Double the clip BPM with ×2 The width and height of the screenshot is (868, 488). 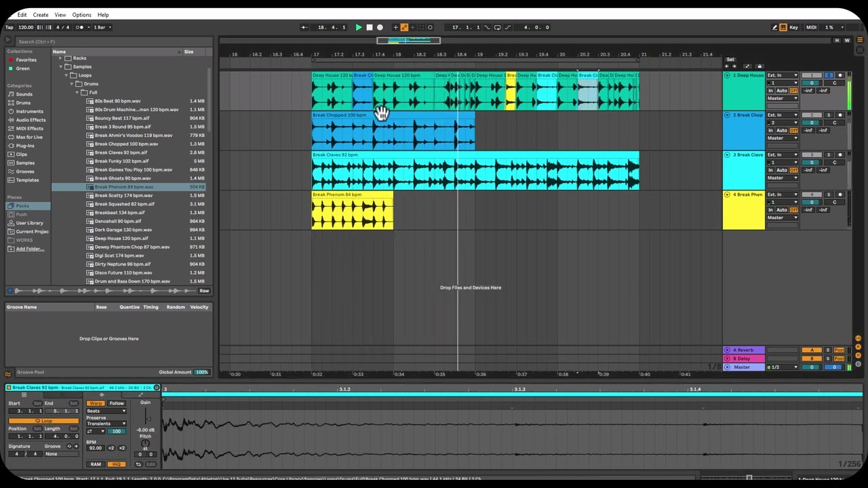[122, 448]
